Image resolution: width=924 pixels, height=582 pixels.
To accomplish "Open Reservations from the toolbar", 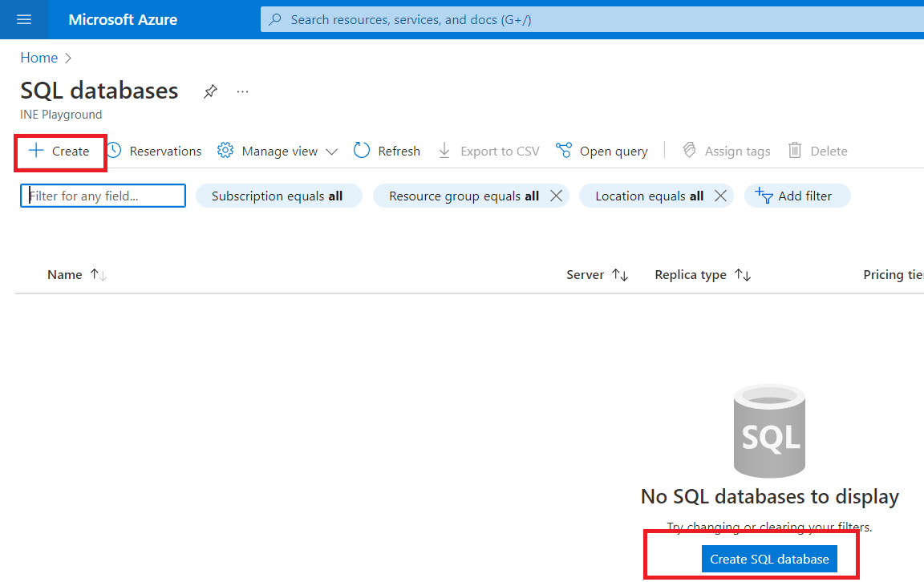I will 154,151.
